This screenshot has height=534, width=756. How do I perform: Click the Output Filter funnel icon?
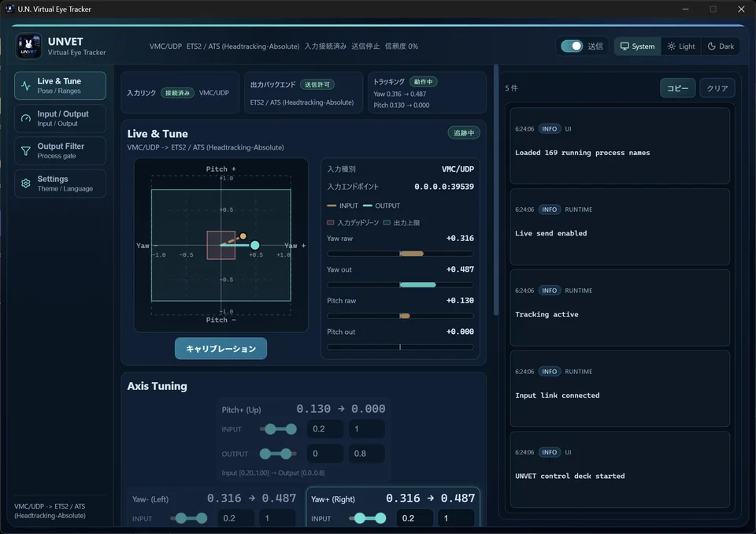[26, 151]
